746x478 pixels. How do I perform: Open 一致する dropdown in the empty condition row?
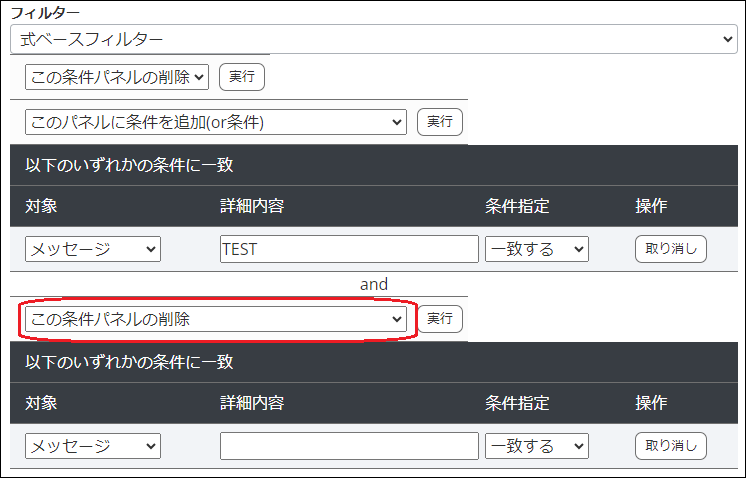[537, 445]
